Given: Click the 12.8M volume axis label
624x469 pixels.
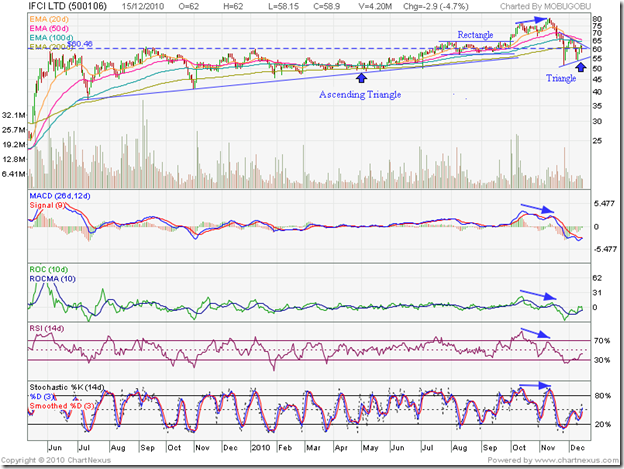Looking at the screenshot, I should click(14, 159).
